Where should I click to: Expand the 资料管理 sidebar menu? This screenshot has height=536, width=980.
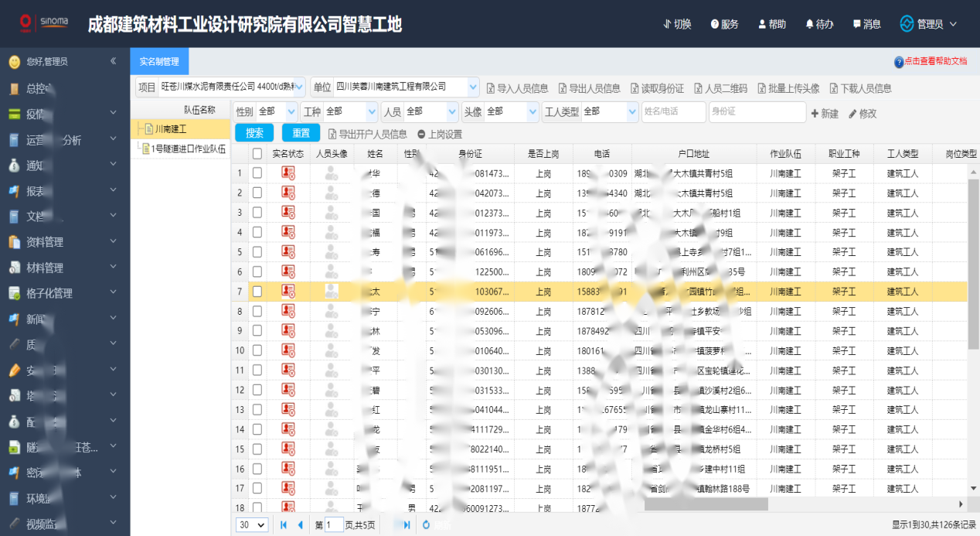click(x=65, y=242)
